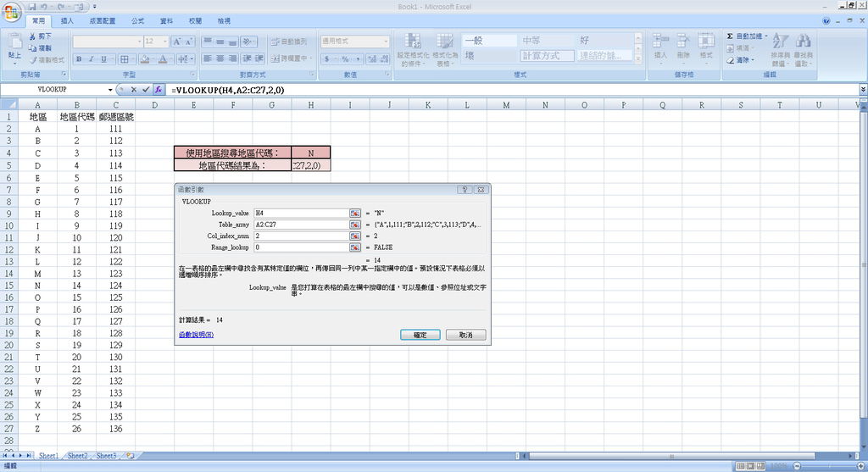This screenshot has width=868, height=472.
Task: Click the Format cells (格式) icon
Action: [x=706, y=41]
